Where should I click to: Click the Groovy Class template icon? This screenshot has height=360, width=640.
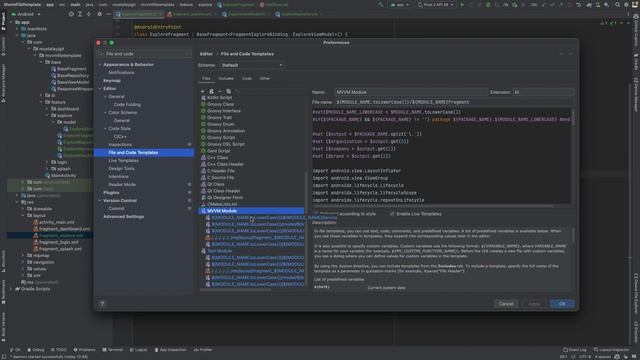tap(203, 104)
